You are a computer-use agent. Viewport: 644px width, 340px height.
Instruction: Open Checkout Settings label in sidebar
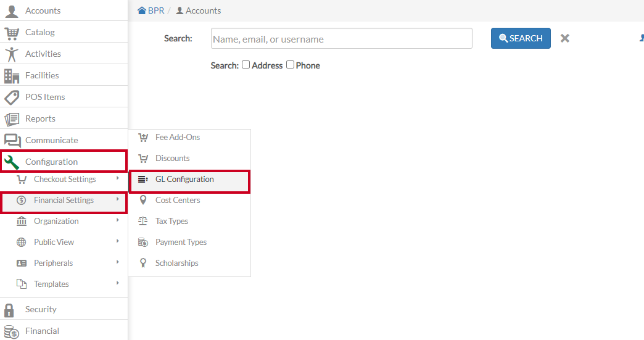[x=65, y=180]
